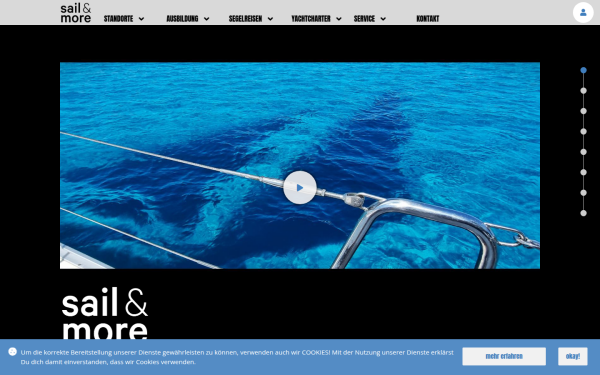Jump to the sixth section dot
The image size is (600, 375).
click(583, 172)
